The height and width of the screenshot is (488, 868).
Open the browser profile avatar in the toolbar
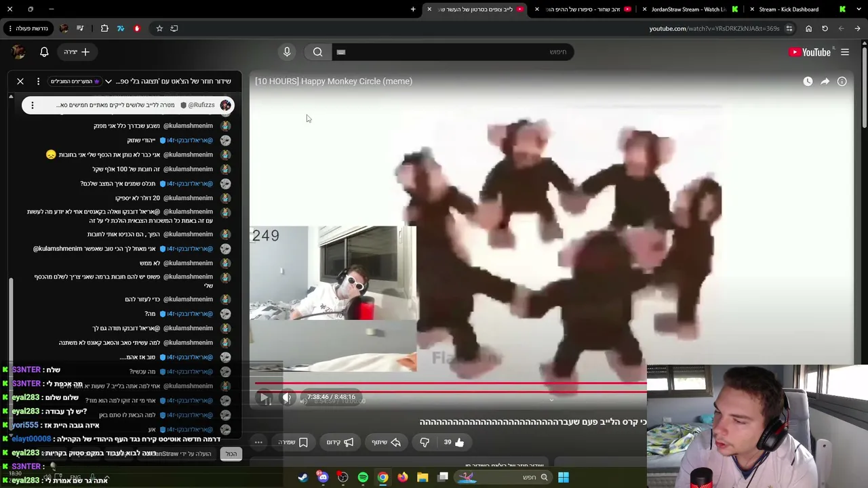(64, 28)
